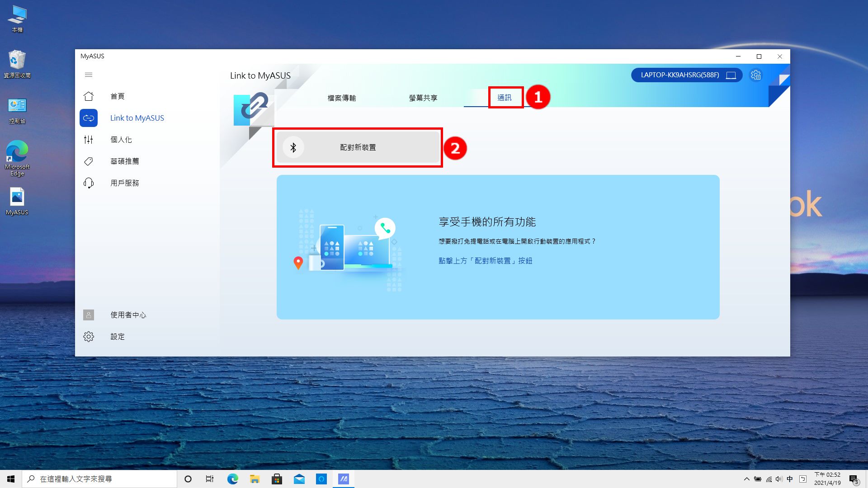Minimize the MyASUS window

[x=738, y=56]
